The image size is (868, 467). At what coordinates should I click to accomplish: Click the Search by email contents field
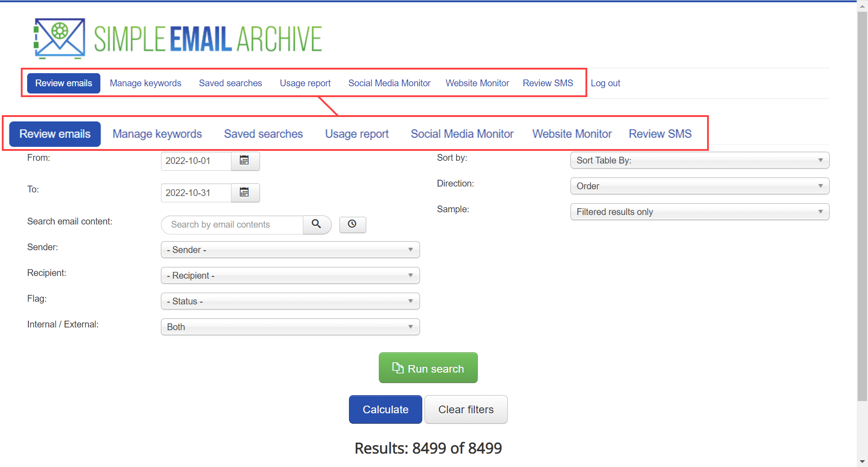coord(232,224)
